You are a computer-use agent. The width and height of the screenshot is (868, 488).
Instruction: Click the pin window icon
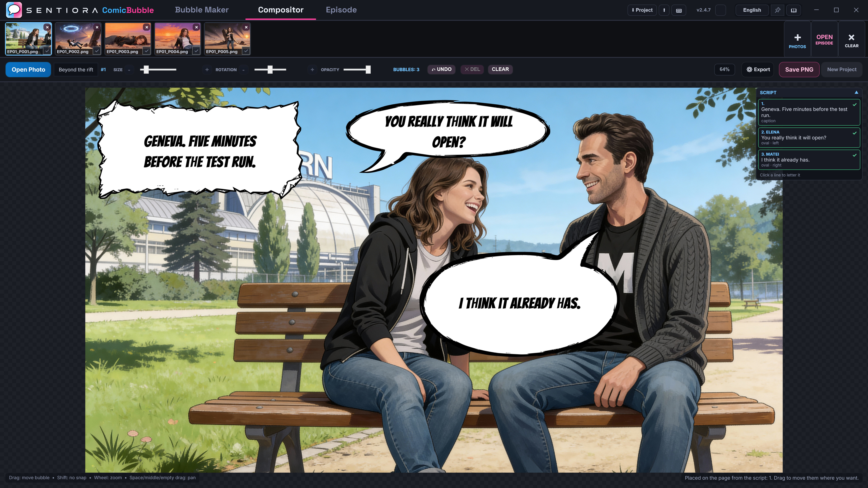click(777, 10)
